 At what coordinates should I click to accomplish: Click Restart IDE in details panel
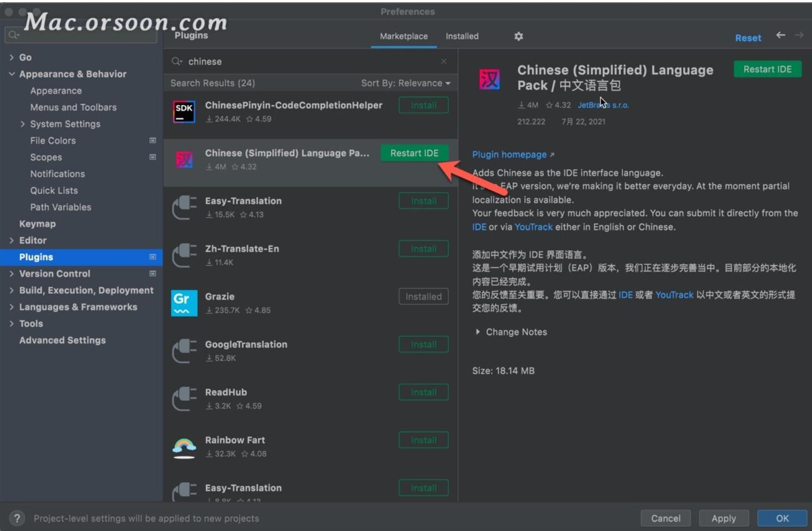pos(767,69)
